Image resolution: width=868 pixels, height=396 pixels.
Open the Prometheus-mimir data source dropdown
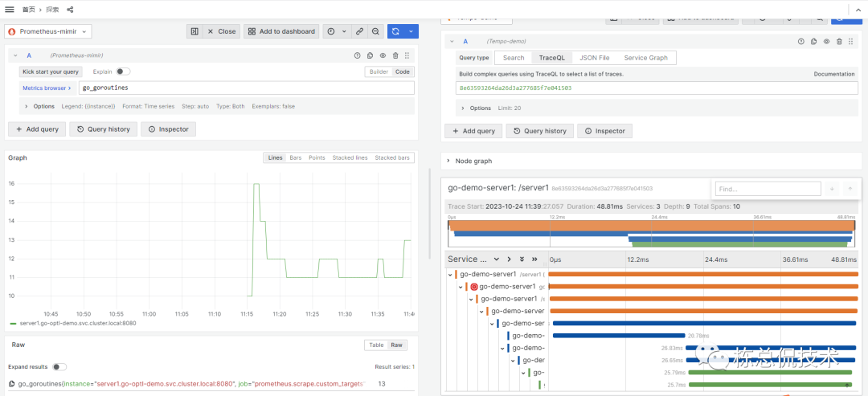[48, 31]
